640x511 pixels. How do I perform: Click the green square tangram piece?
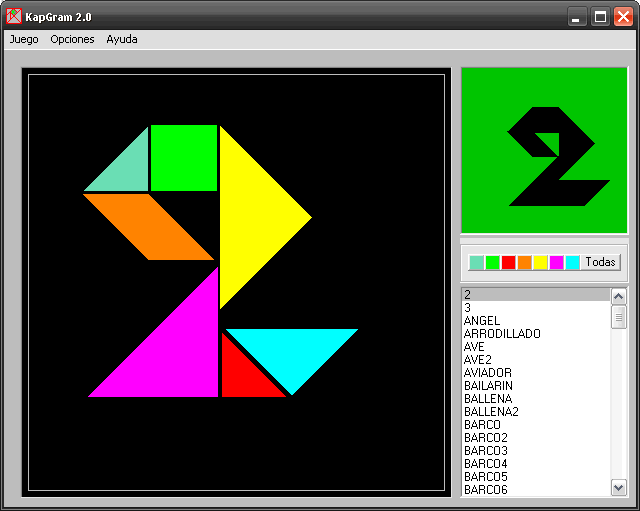[x=184, y=158]
